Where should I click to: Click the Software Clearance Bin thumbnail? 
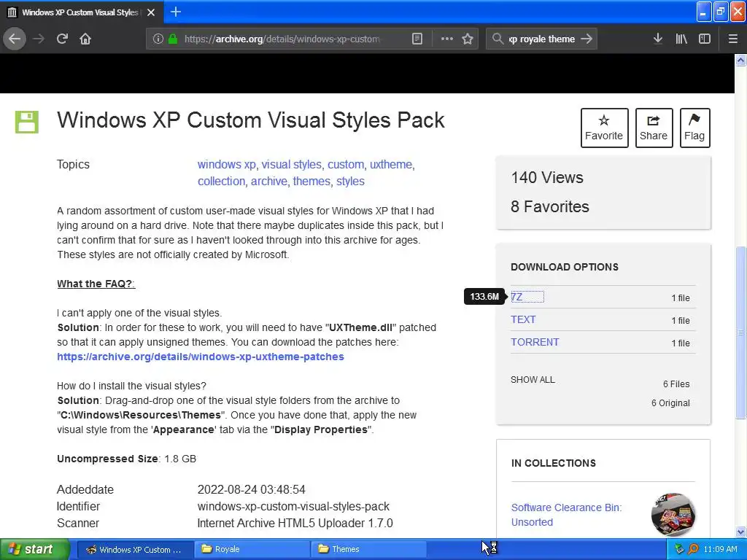coord(673,515)
